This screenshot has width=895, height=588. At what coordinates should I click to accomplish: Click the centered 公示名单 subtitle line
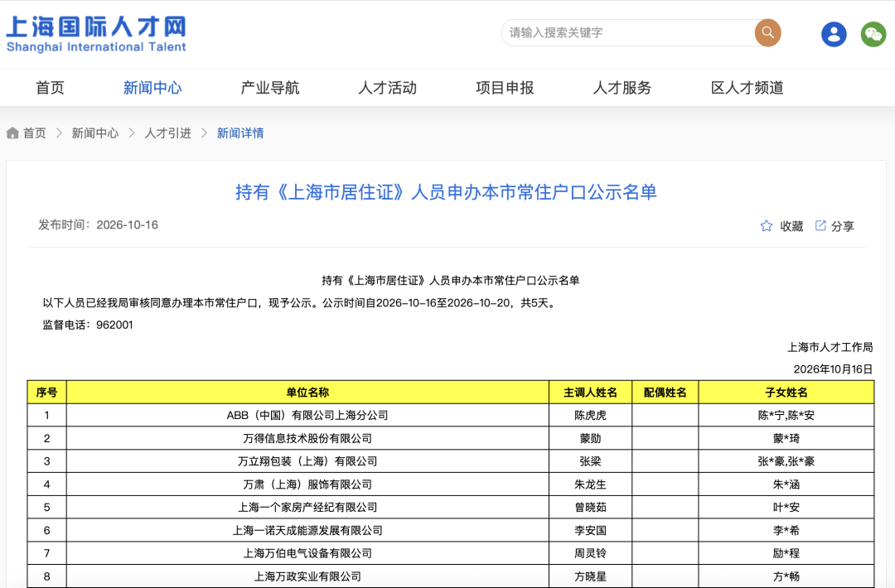click(x=450, y=281)
